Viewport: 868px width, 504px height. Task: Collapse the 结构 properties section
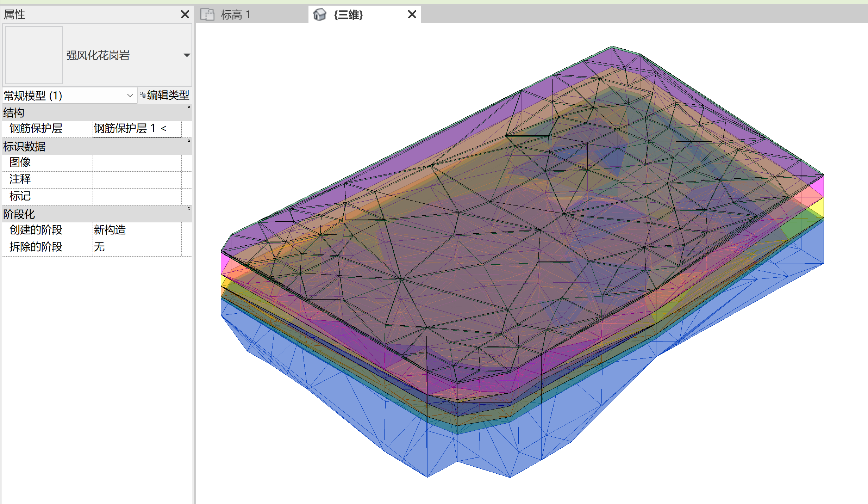pyautogui.click(x=189, y=107)
